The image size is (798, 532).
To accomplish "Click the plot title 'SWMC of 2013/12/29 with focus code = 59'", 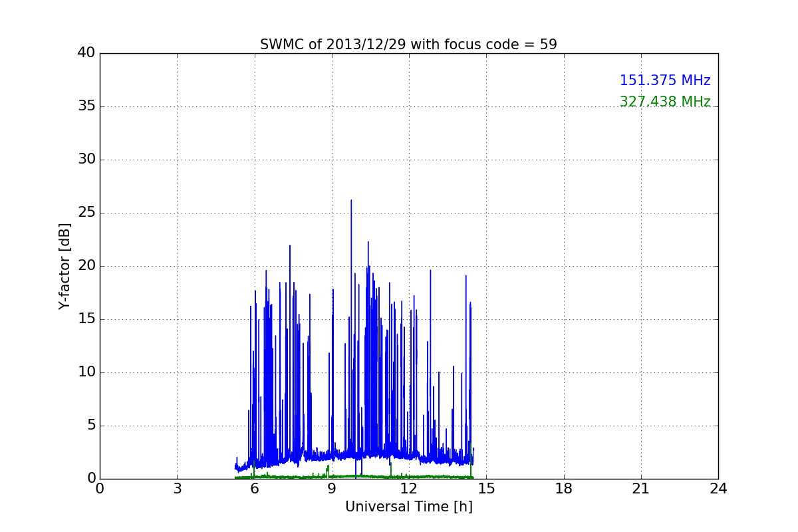I will (x=408, y=45).
